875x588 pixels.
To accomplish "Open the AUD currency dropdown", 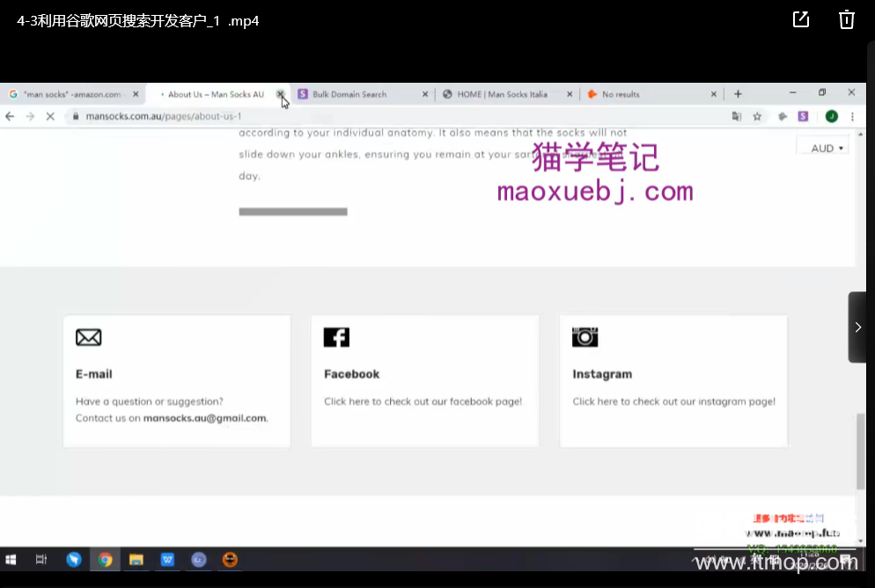I will (827, 148).
